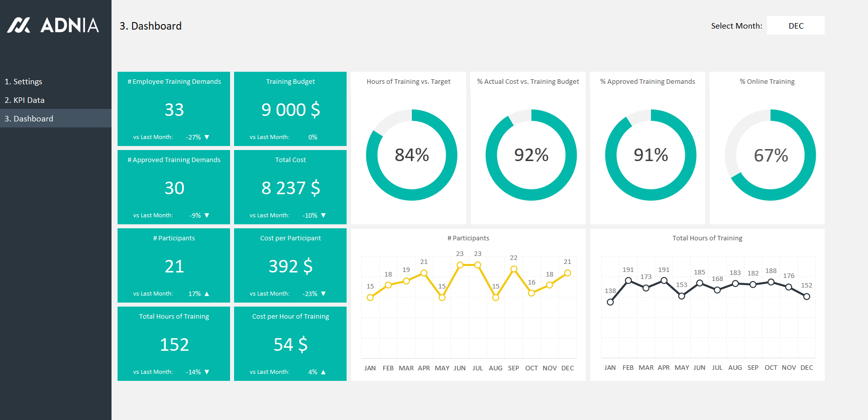The width and height of the screenshot is (868, 420).
Task: Click up arrow in Cost per Hour card
Action: [323, 372]
